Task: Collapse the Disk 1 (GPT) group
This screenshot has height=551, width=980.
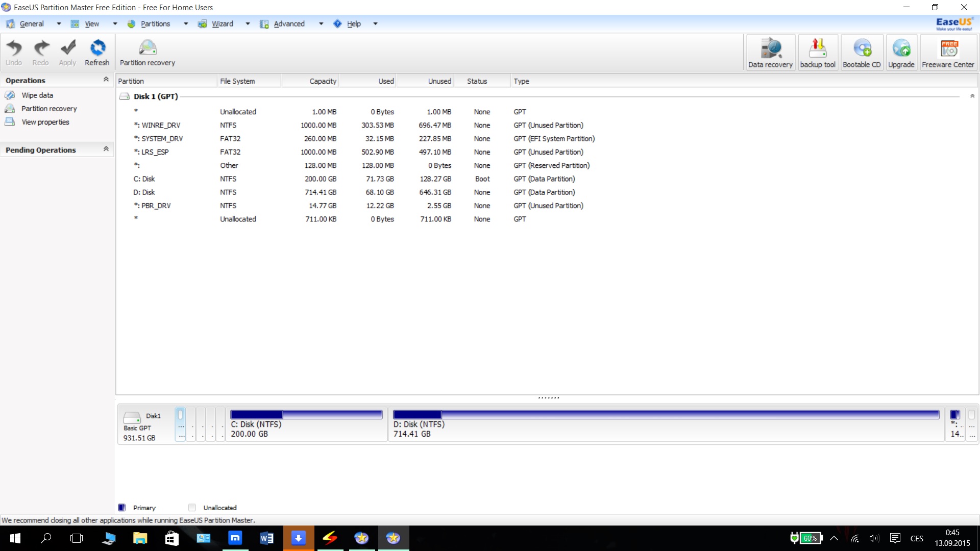Action: 972,96
